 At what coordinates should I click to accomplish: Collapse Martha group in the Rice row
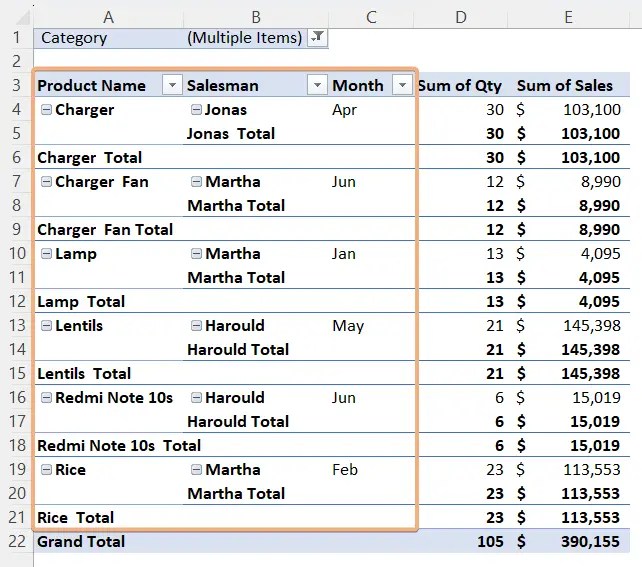coord(197,470)
